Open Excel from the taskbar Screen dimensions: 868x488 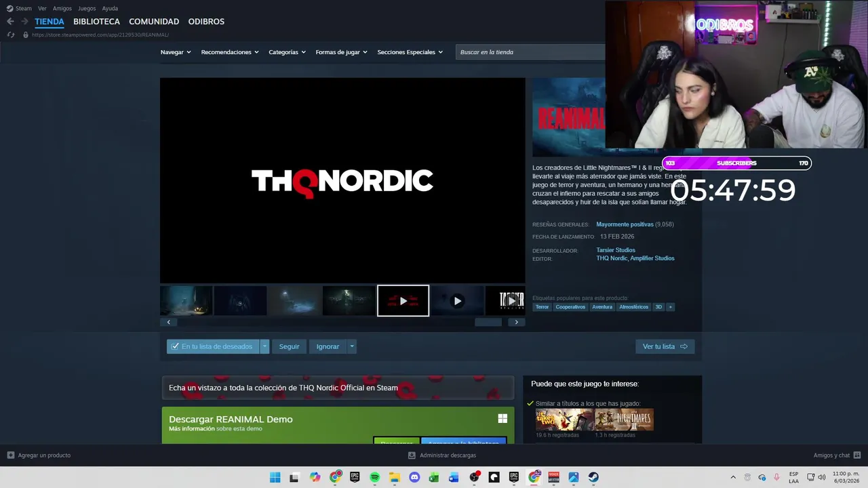[x=434, y=477]
